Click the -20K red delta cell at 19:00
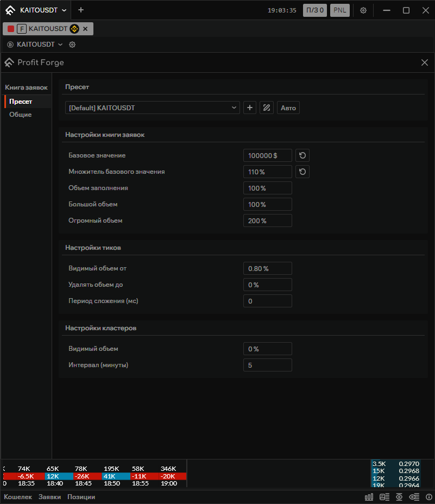The width and height of the screenshot is (435, 504). pos(172,476)
